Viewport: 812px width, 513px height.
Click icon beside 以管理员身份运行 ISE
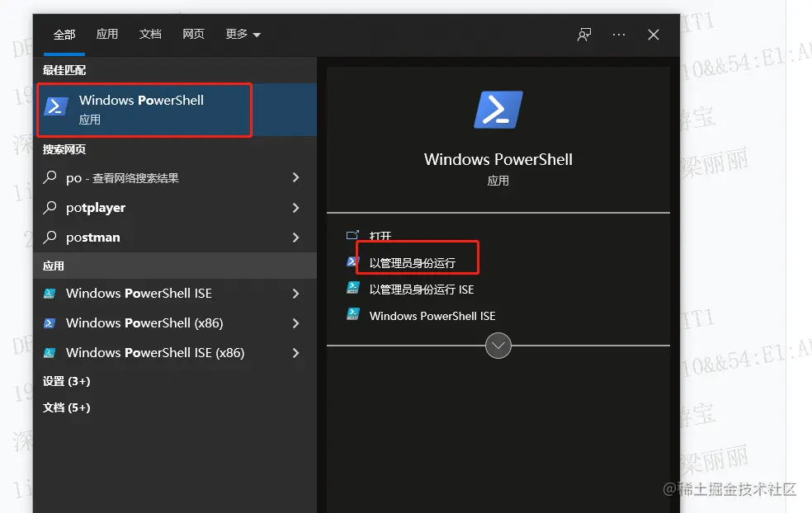[352, 288]
